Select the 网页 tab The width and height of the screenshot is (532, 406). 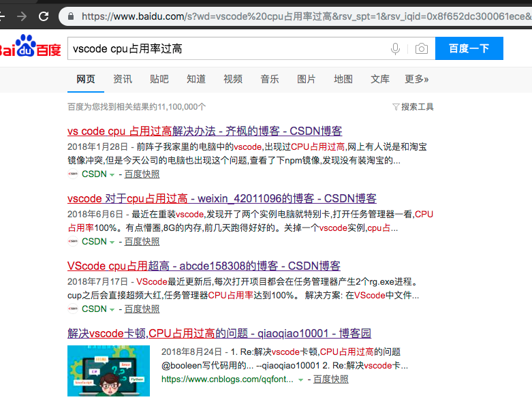coord(86,80)
